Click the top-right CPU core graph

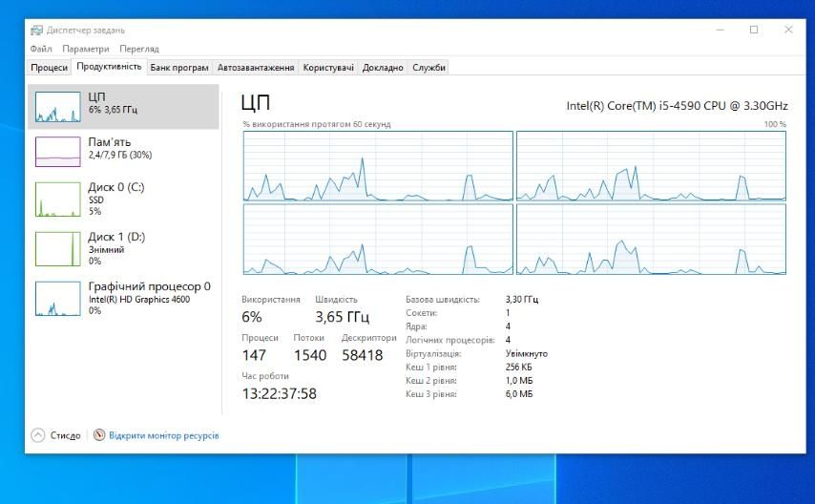pos(651,166)
